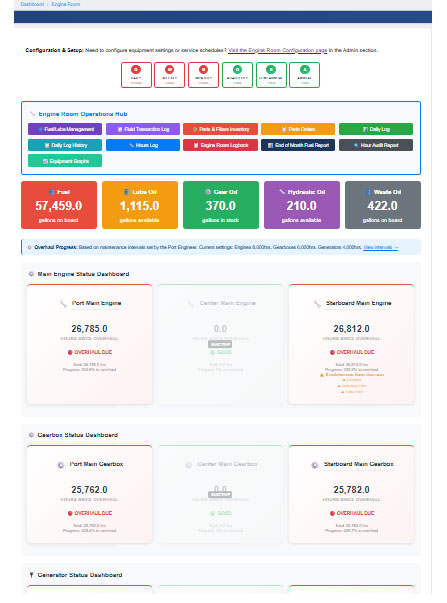Open the Engine Room Logbook
Viewport: 447px width, 603px height.
click(x=220, y=145)
